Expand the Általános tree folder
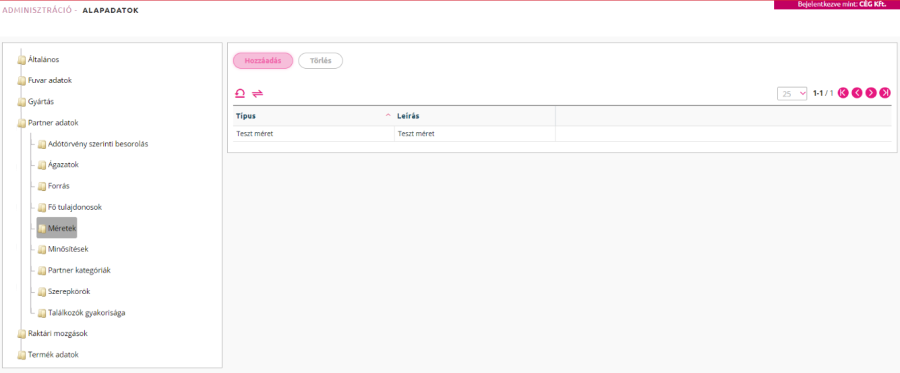900x373 pixels. 22,60
